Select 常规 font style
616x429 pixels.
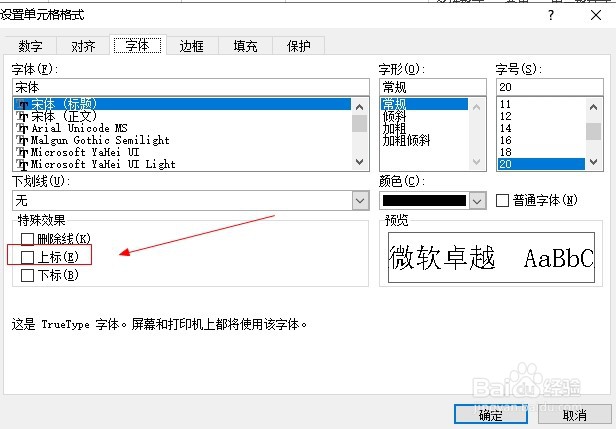[x=424, y=104]
